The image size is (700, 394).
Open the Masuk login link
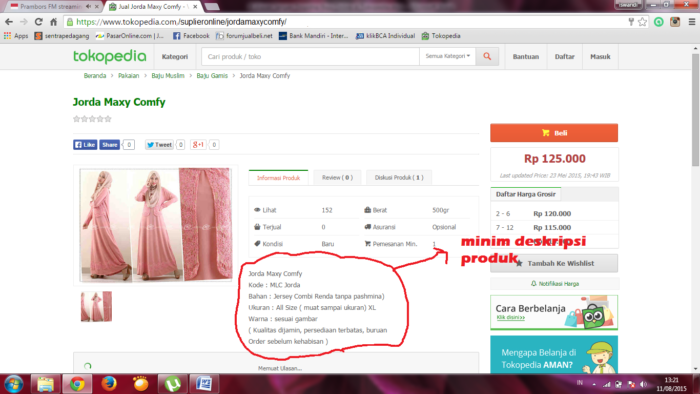tap(600, 57)
